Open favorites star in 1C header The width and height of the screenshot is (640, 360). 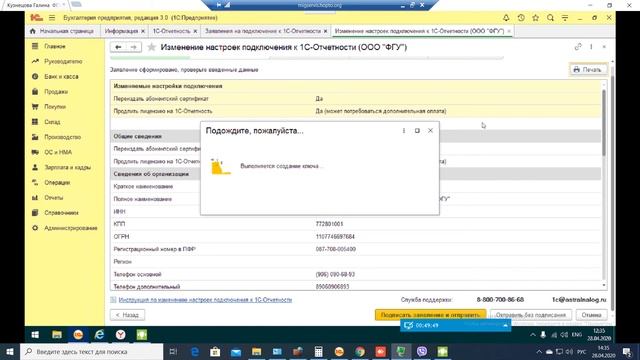[x=536, y=18]
